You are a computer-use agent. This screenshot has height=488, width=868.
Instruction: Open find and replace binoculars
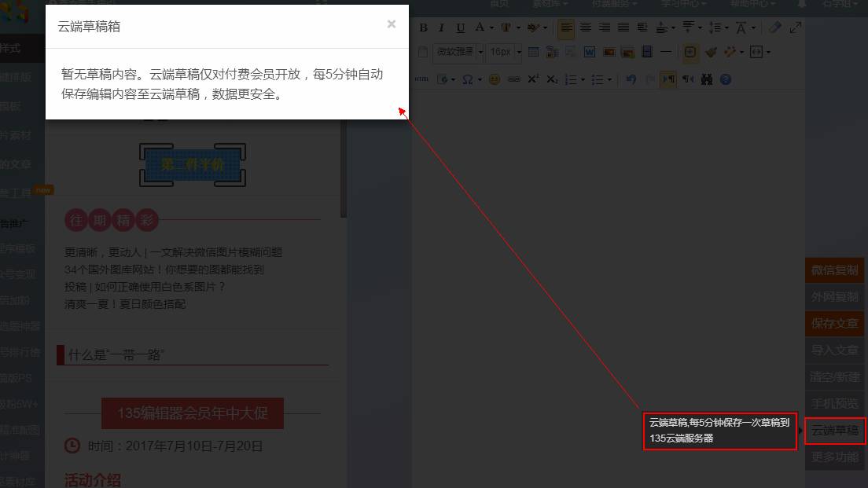(707, 79)
